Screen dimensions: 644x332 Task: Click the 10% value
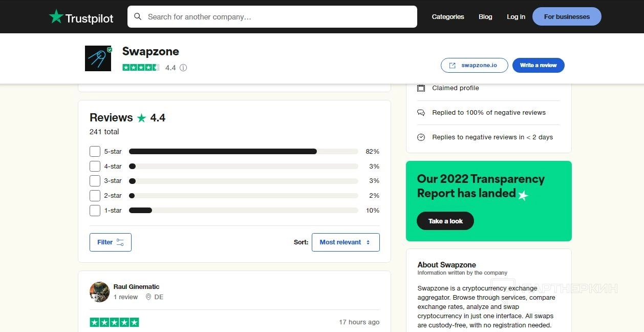372,211
